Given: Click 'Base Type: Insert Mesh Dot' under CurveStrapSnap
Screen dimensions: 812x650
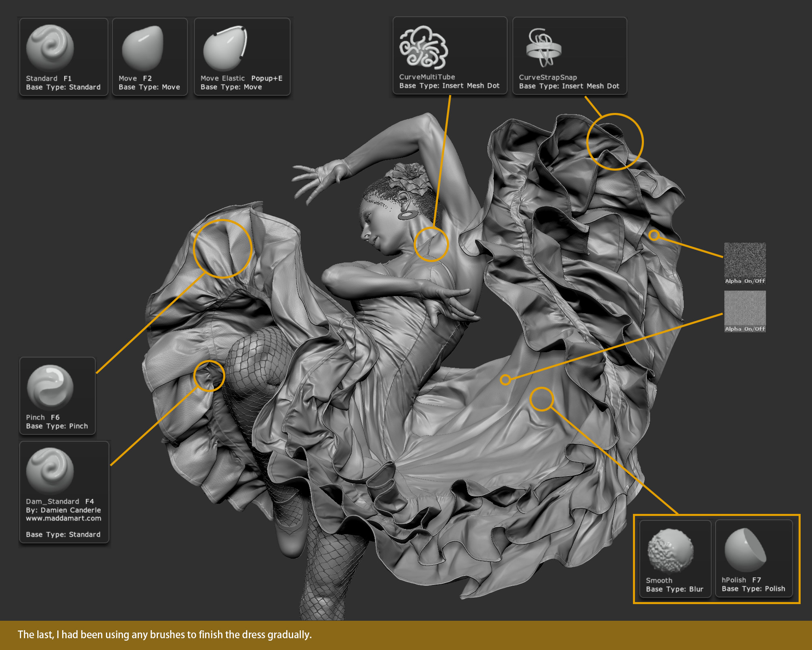Looking at the screenshot, I should [569, 86].
